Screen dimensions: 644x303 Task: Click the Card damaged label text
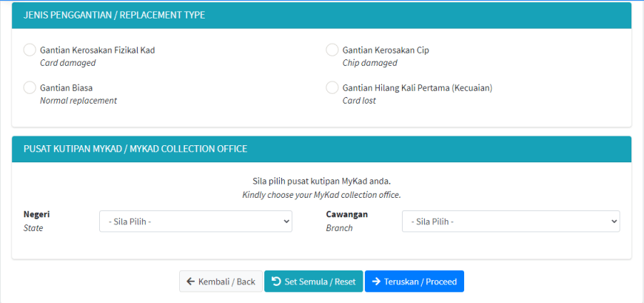coord(68,63)
